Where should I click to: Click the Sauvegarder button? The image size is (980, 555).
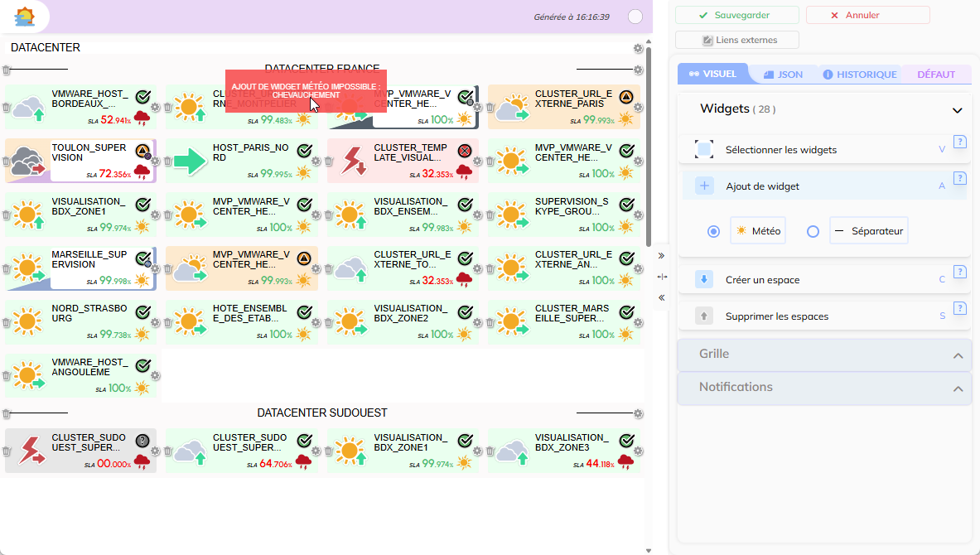[x=736, y=16]
